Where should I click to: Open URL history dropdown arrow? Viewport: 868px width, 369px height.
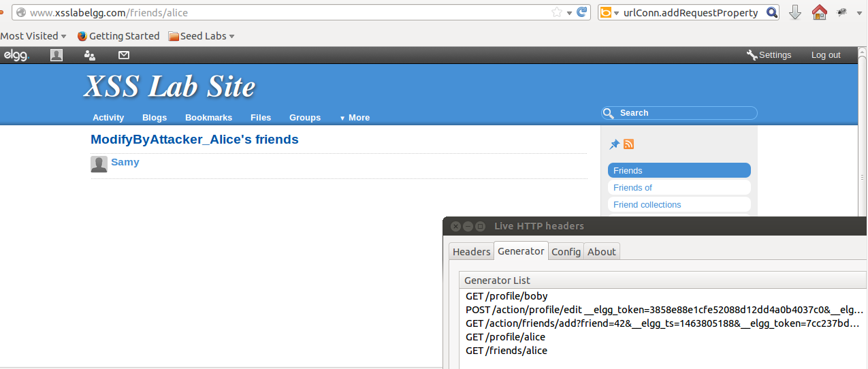(569, 13)
